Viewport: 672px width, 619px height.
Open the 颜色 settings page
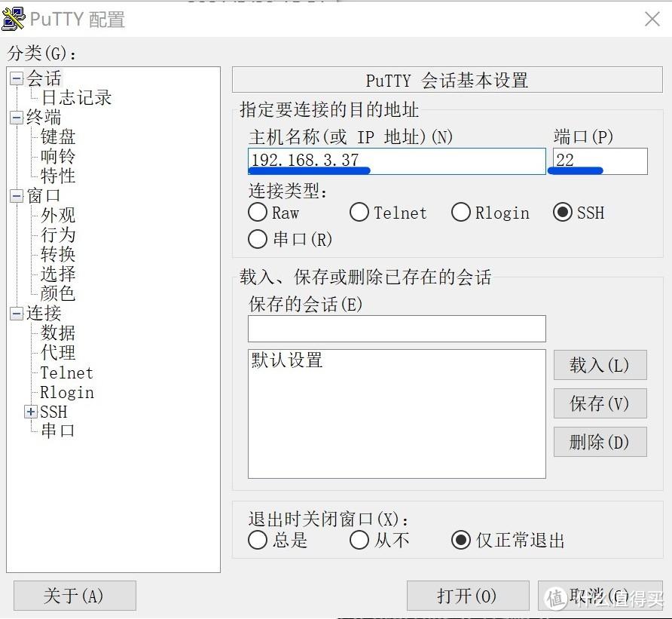point(56,294)
